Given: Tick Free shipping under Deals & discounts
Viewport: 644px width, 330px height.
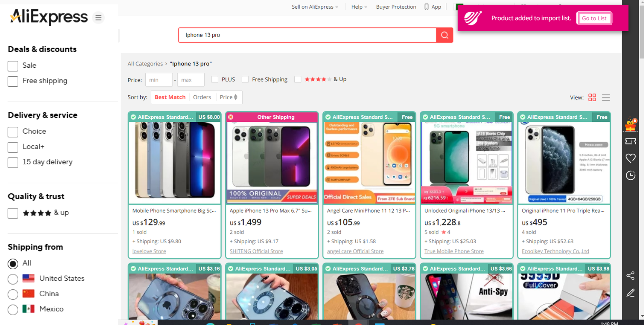Looking at the screenshot, I should (13, 81).
